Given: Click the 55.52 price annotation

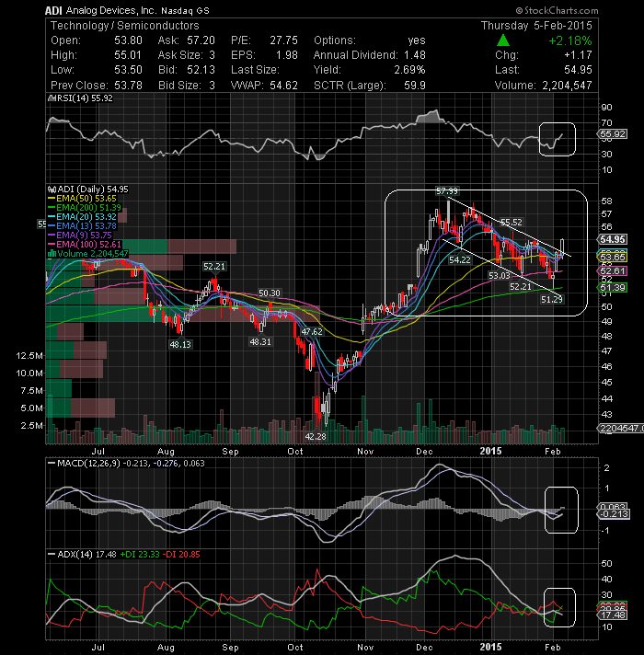Looking at the screenshot, I should (512, 223).
